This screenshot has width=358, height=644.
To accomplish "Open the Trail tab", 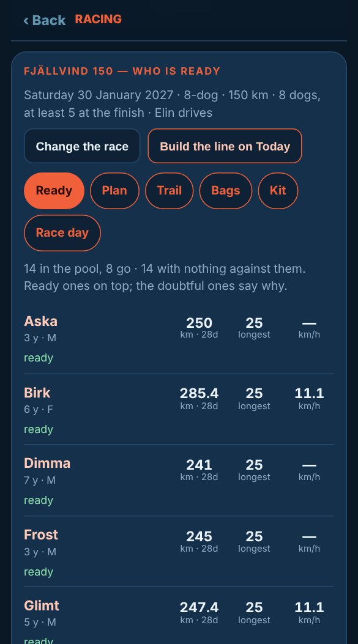I will coord(169,191).
